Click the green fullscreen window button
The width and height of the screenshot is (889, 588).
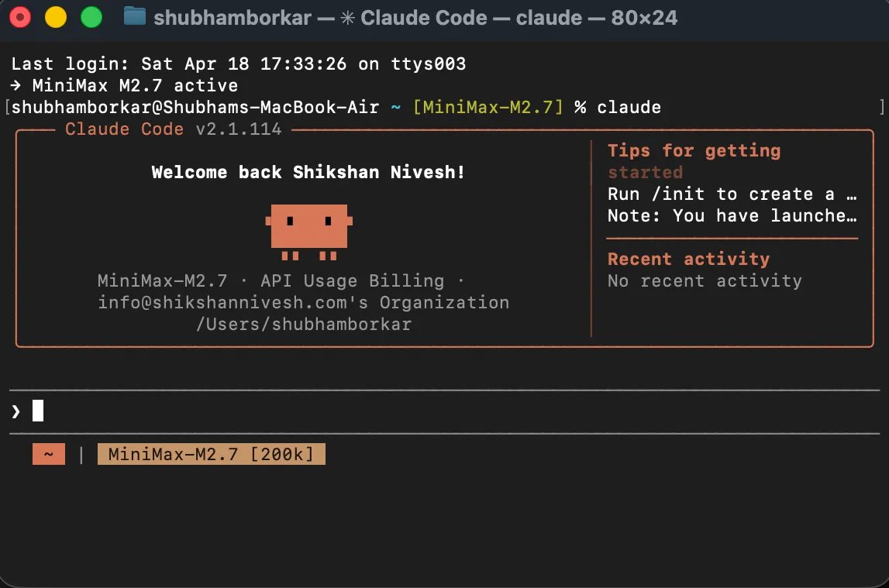click(91, 17)
